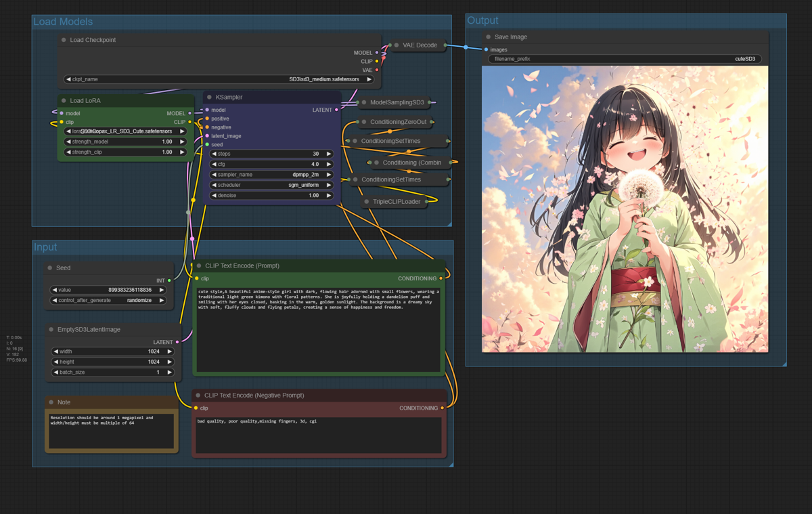Image resolution: width=812 pixels, height=514 pixels.
Task: Open the scheduler dropdown showing sgm_uniform
Action: (x=271, y=185)
